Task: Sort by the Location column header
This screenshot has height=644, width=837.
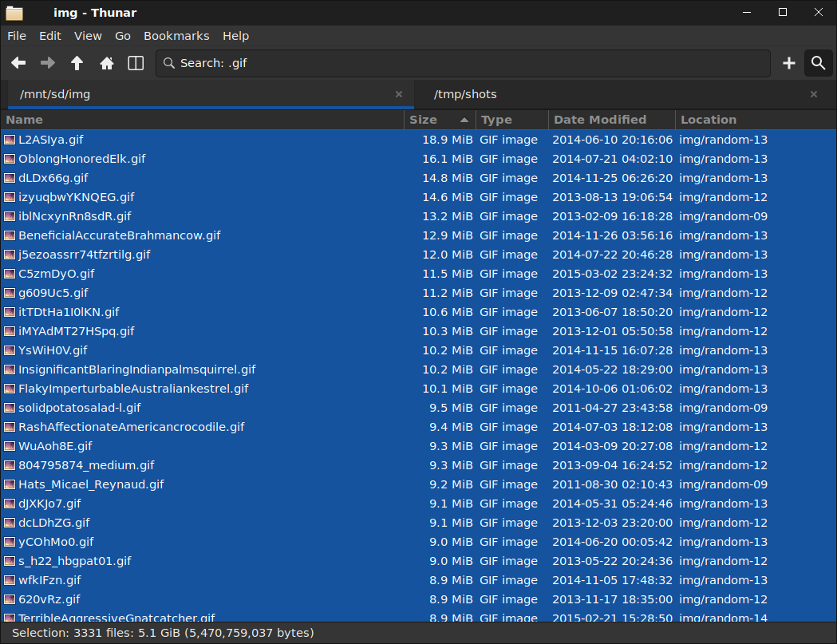Action: (756, 121)
